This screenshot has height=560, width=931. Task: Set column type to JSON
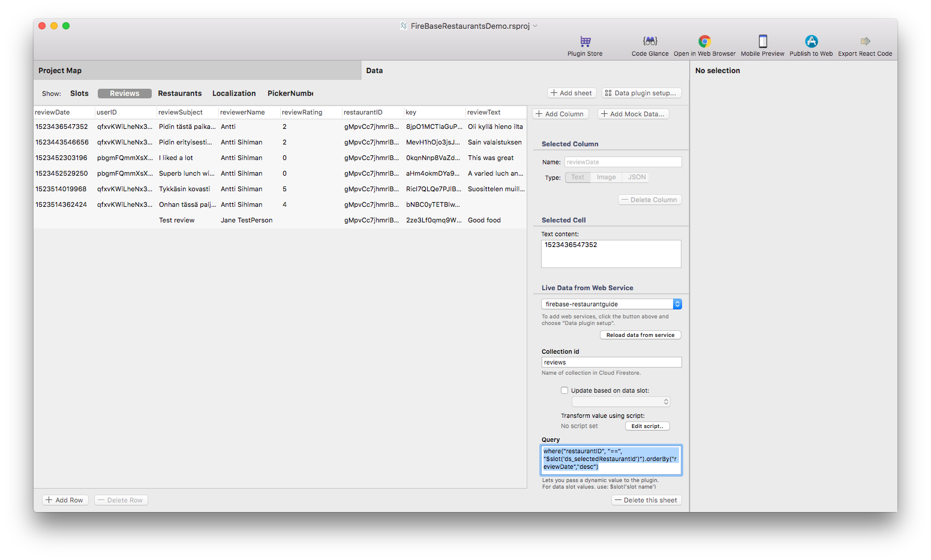(x=636, y=177)
